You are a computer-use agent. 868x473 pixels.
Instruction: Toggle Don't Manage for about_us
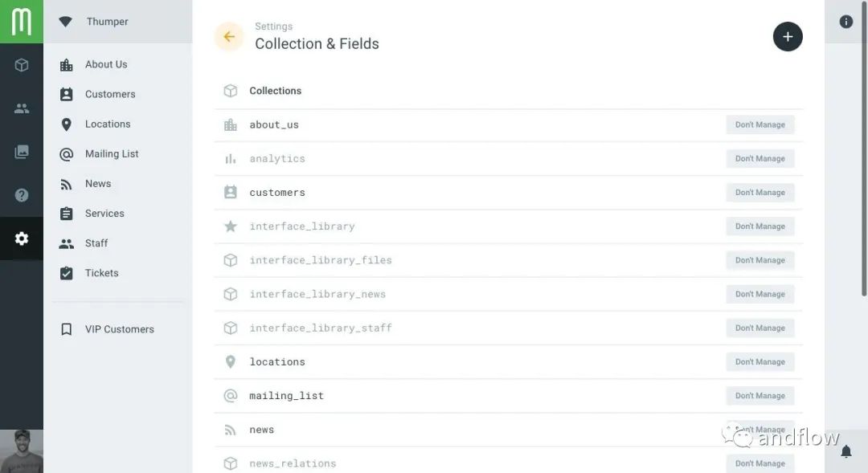759,124
